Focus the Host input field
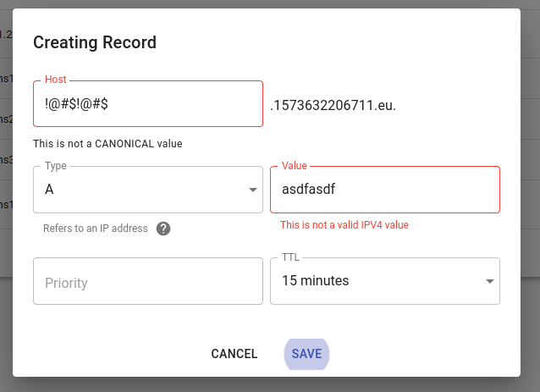 (x=148, y=103)
